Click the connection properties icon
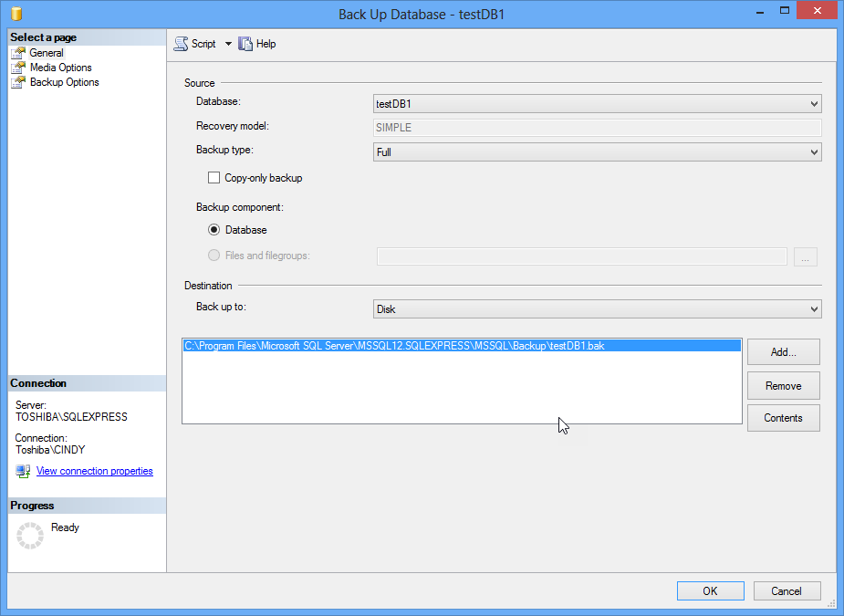The image size is (844, 616). point(23,471)
